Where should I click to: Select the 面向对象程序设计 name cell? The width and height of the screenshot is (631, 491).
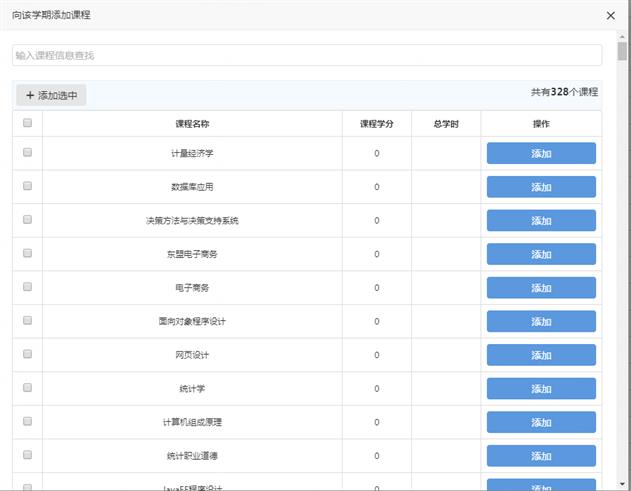click(192, 321)
